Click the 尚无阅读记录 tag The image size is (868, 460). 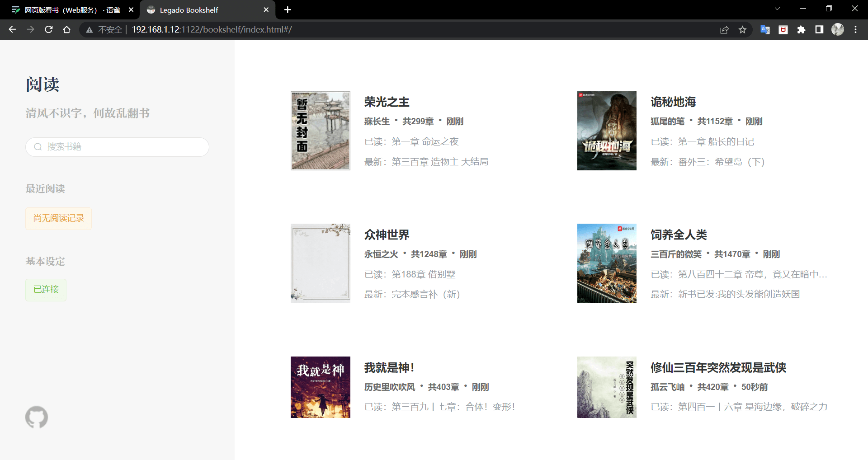(x=59, y=219)
